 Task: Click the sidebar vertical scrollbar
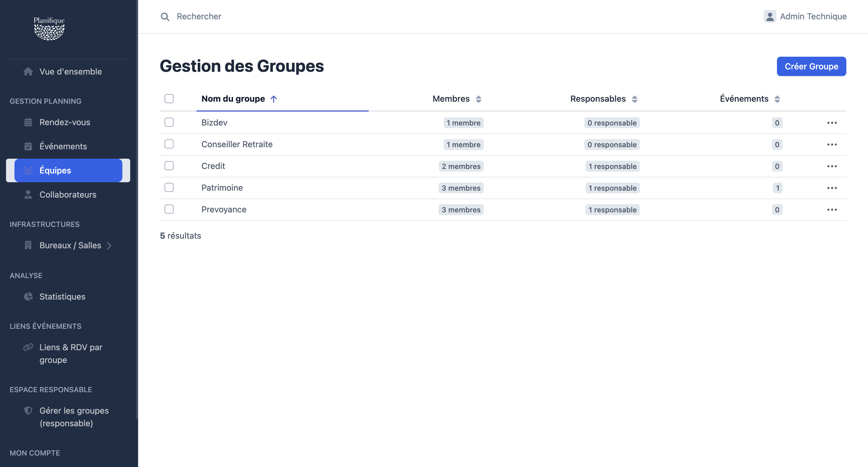pos(137,209)
